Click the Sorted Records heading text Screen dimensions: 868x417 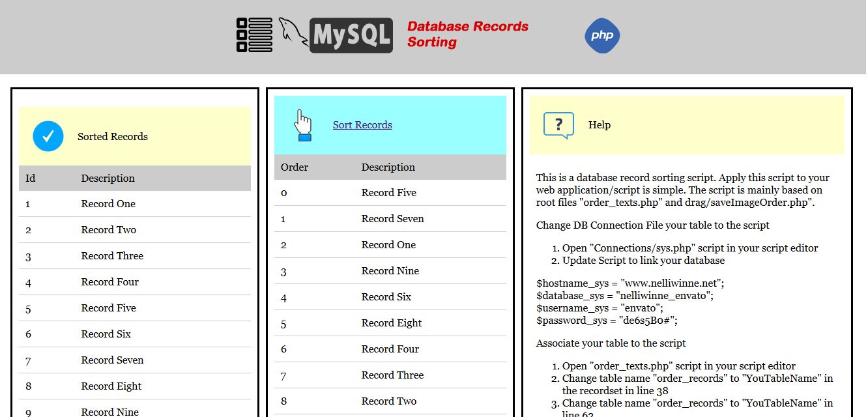pos(113,137)
